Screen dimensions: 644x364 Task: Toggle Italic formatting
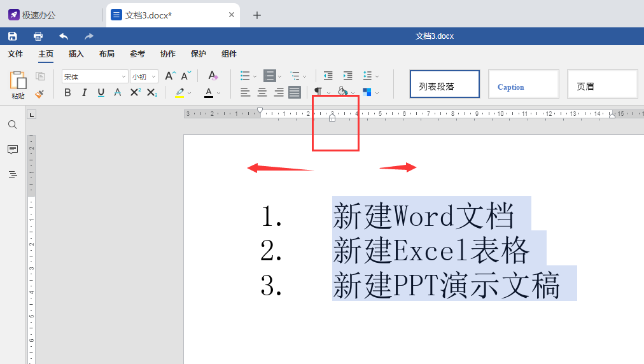point(84,93)
